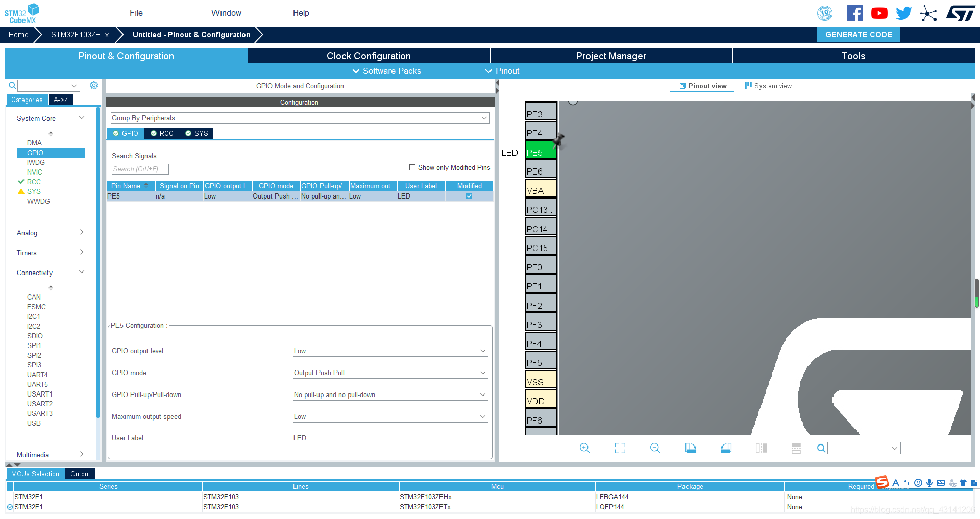Viewport: 980px width, 519px height.
Task: Open the Group By Peripherals dropdown
Action: tap(300, 118)
